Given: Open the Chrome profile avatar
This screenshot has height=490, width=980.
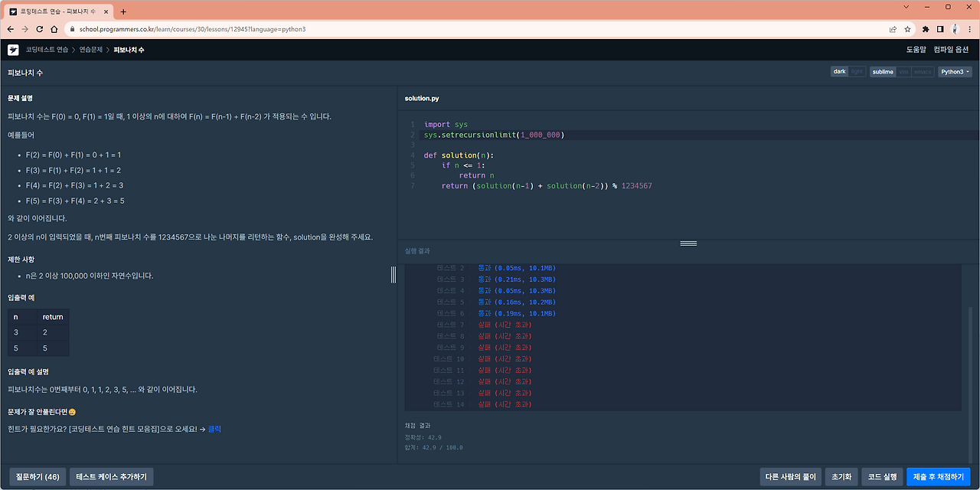Looking at the screenshot, I should click(955, 29).
